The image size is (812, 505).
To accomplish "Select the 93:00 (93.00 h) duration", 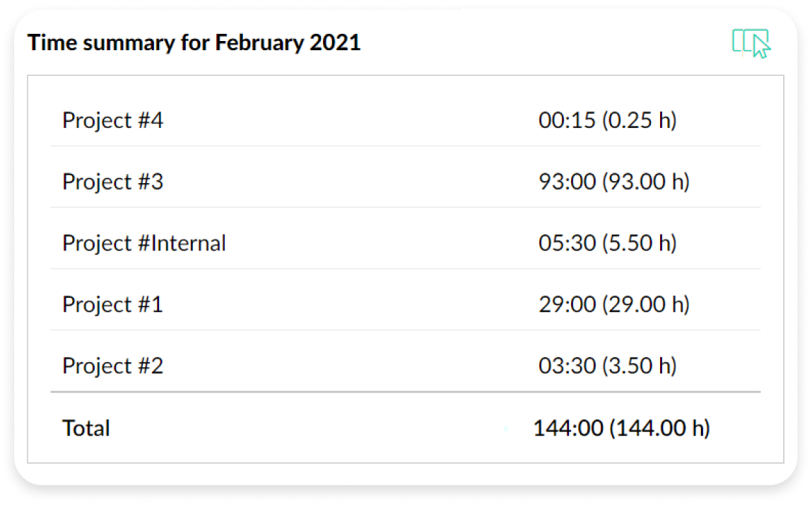I will [613, 182].
